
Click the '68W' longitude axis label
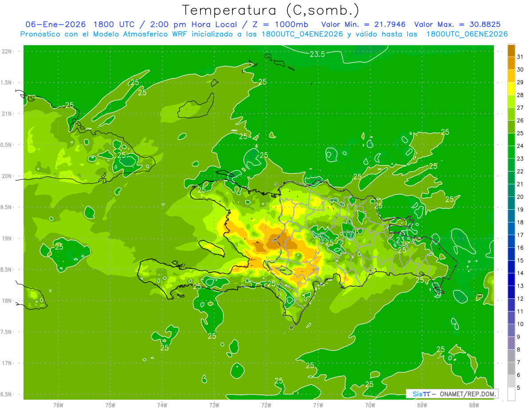474,405
